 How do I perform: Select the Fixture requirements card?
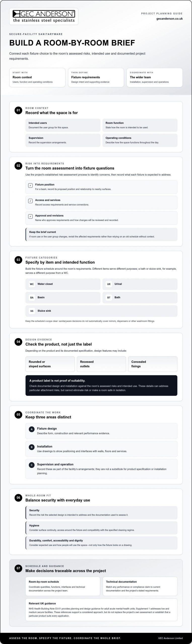tap(96, 77)
